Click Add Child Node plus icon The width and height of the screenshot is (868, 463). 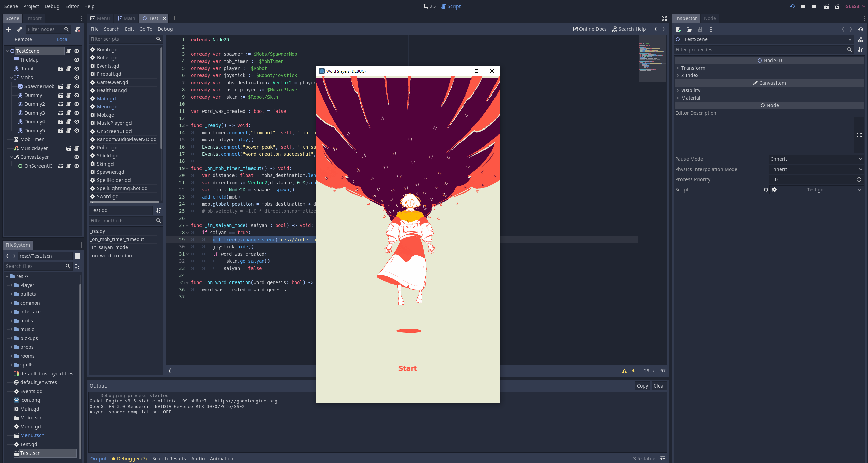tap(9, 29)
